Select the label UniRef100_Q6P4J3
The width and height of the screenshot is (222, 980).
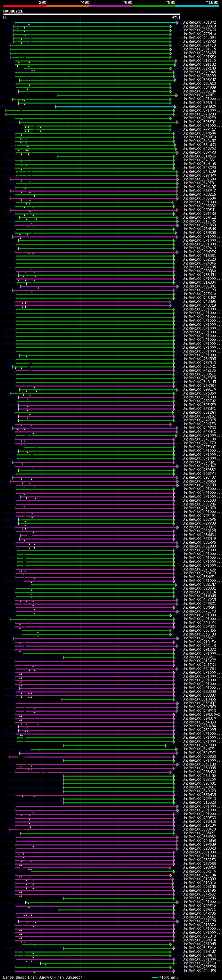199,248
